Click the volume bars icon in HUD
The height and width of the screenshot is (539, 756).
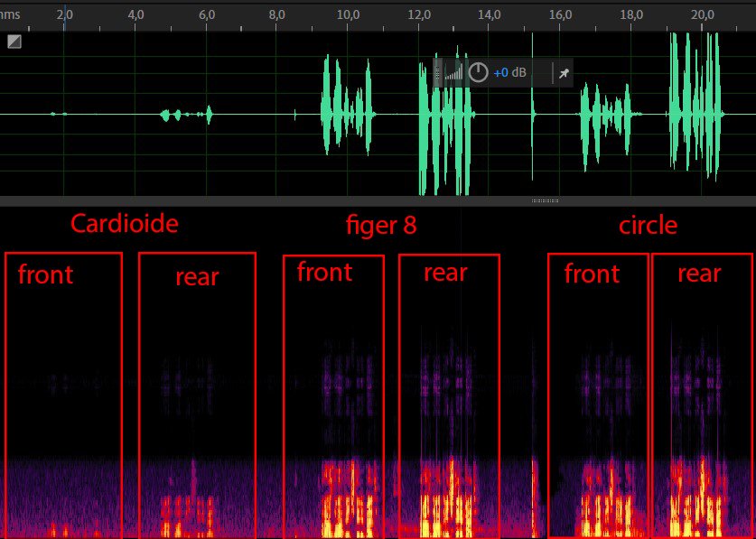454,72
